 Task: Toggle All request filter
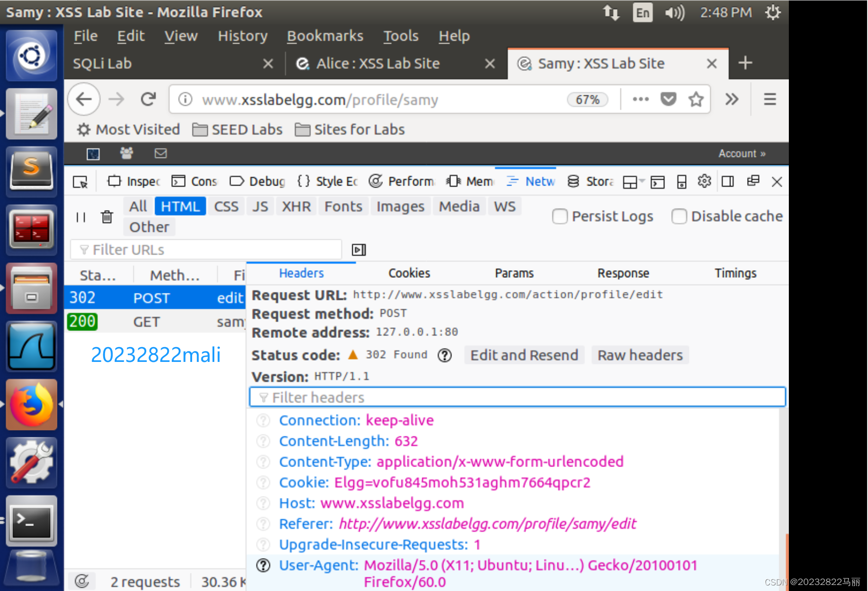click(x=138, y=206)
